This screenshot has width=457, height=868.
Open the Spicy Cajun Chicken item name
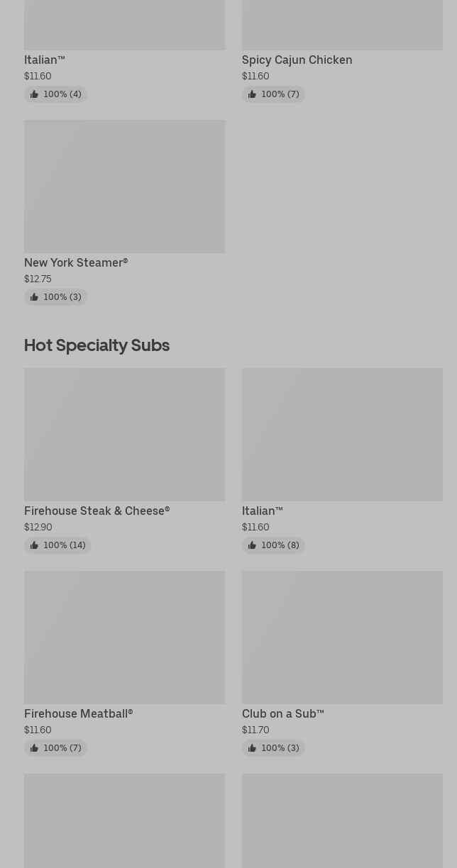pos(297,60)
